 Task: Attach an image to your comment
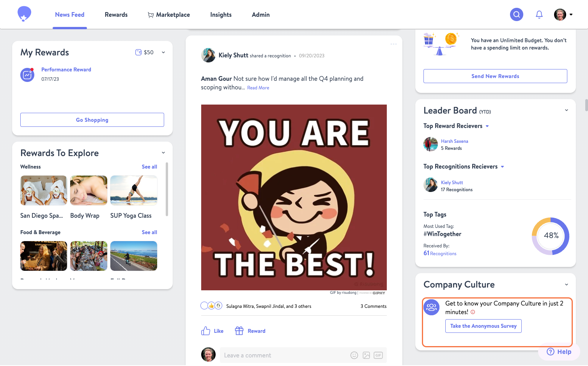[x=366, y=355]
